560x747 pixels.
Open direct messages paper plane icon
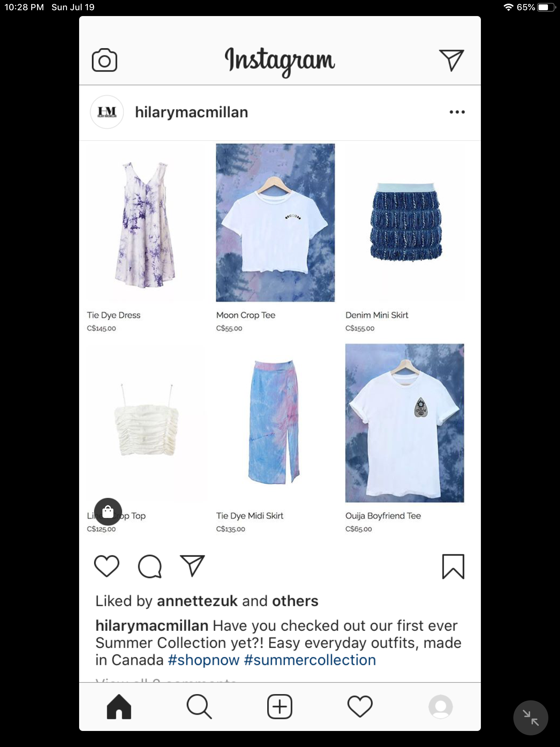(x=451, y=60)
